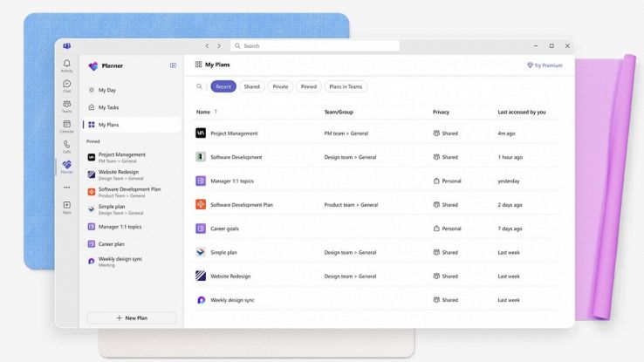Viewport: 644px width, 362px height.
Task: Open My Plans in Planner sidebar
Action: pyautogui.click(x=132, y=125)
